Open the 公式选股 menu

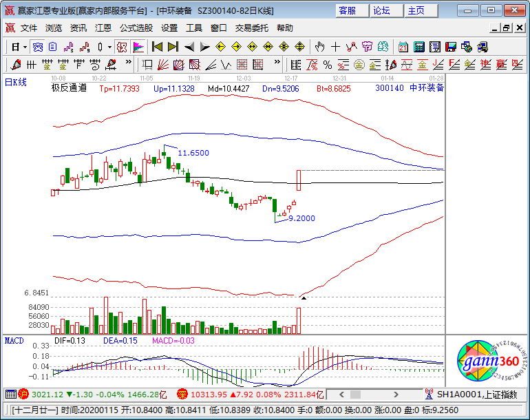pyautogui.click(x=136, y=28)
